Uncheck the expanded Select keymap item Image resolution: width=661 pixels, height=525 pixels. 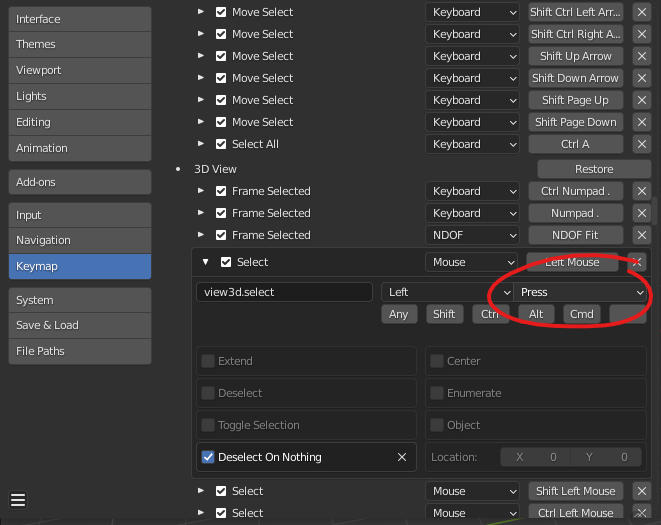pyautogui.click(x=226, y=262)
